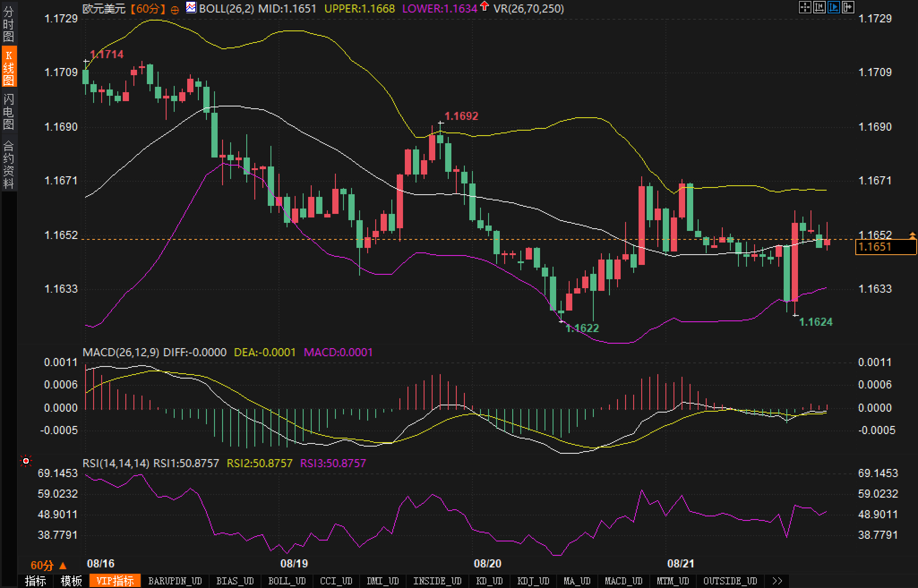
Task: Click the MACD:0.0001 magenta value
Action: (338, 352)
